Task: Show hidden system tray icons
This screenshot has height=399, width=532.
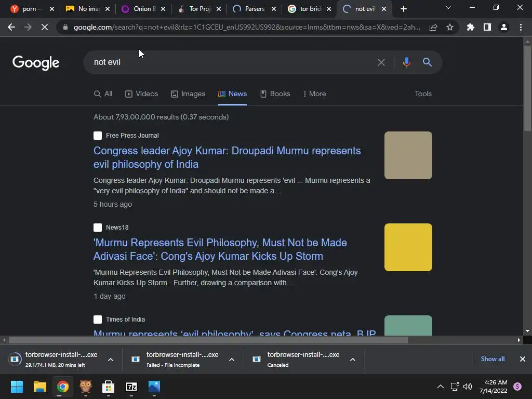Action: tap(441, 387)
